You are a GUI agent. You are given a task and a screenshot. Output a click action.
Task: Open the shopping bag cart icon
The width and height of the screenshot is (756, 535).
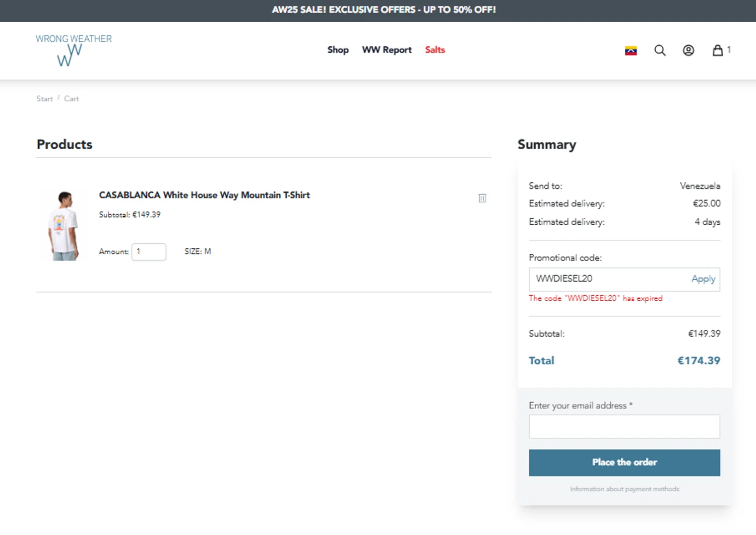718,50
